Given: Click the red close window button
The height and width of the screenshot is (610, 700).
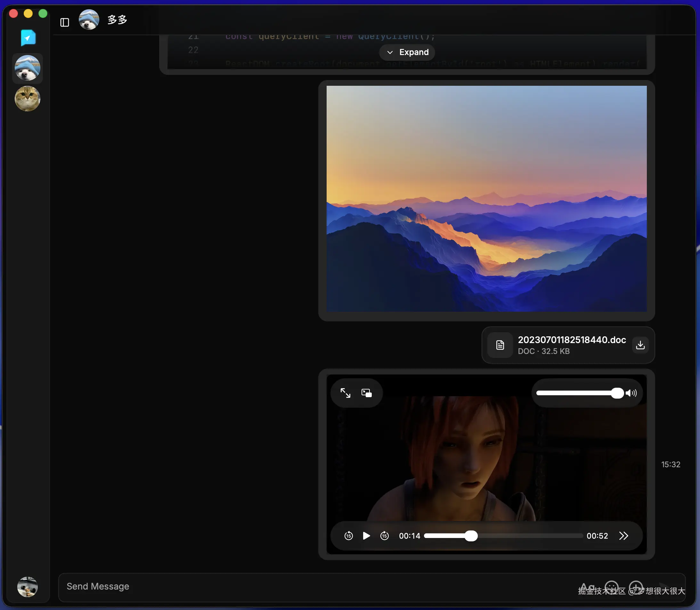Looking at the screenshot, I should [14, 14].
